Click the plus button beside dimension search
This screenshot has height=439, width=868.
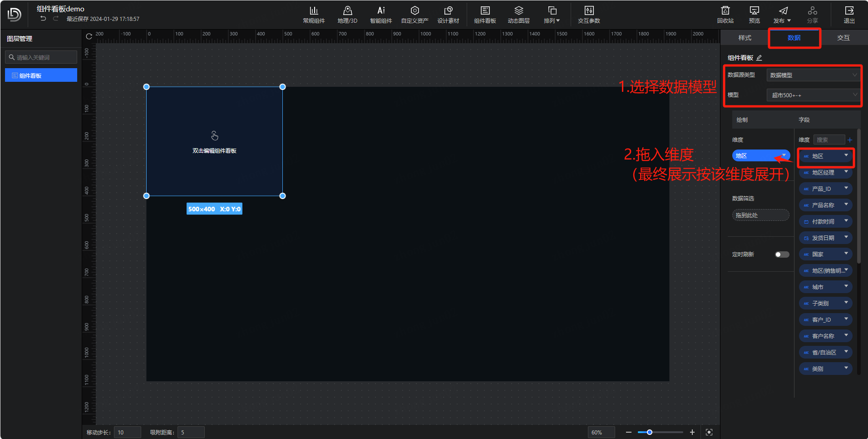coord(850,140)
